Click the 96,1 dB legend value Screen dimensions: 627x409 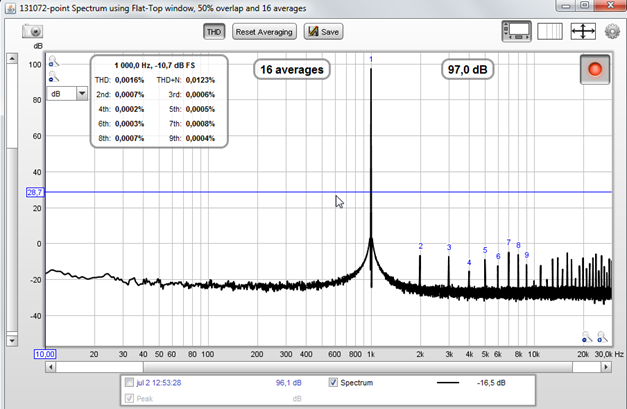[x=289, y=383]
